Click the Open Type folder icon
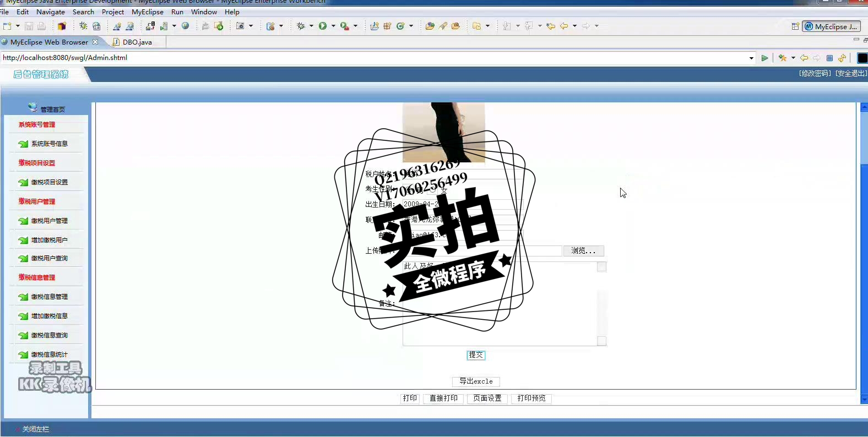The height and width of the screenshot is (437, 868). [430, 26]
